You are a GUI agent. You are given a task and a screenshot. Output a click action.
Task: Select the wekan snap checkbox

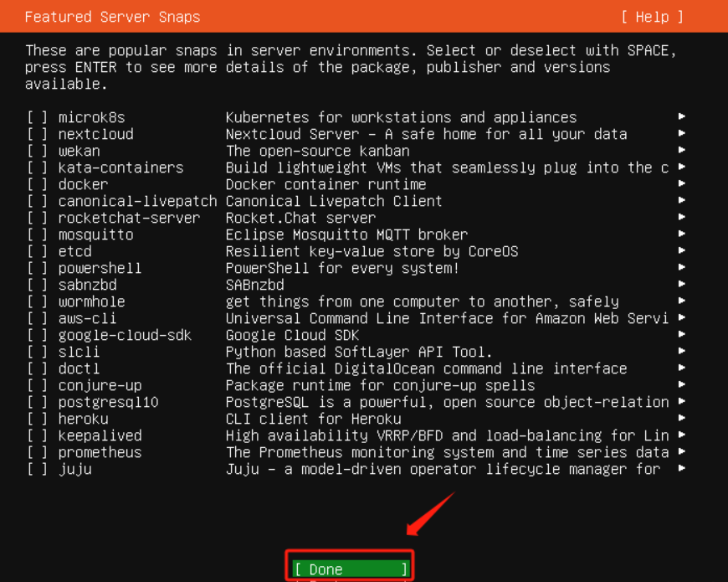[x=37, y=151]
